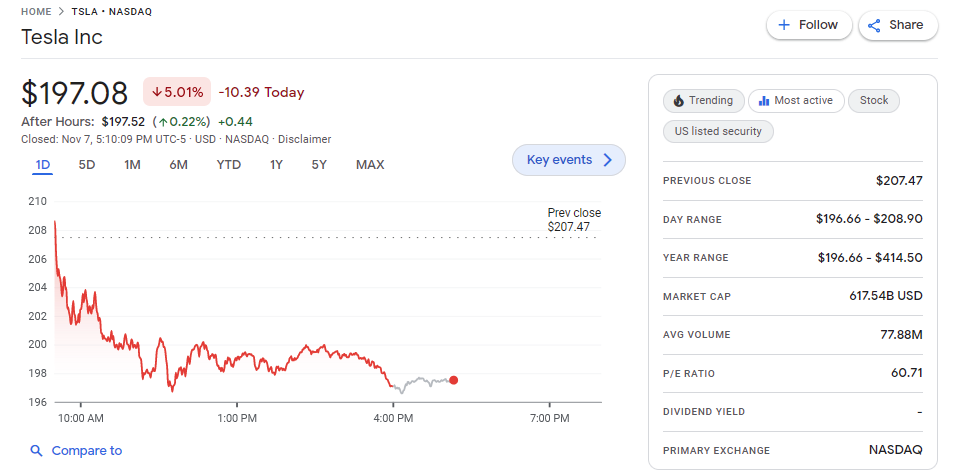The image size is (956, 470).
Task: Switch to the MAX time range tab
Action: click(x=370, y=165)
